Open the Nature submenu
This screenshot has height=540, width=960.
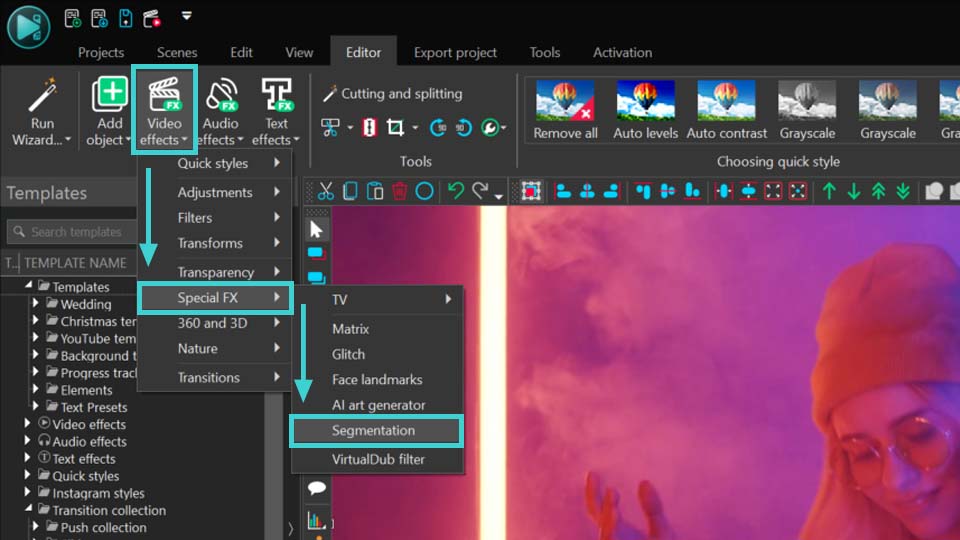pyautogui.click(x=216, y=349)
